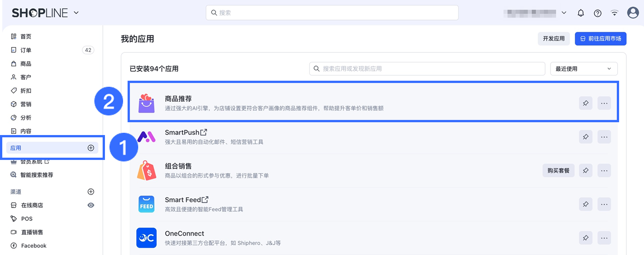Click the 购买套餐 button
This screenshot has width=644, height=255.
coord(559,171)
